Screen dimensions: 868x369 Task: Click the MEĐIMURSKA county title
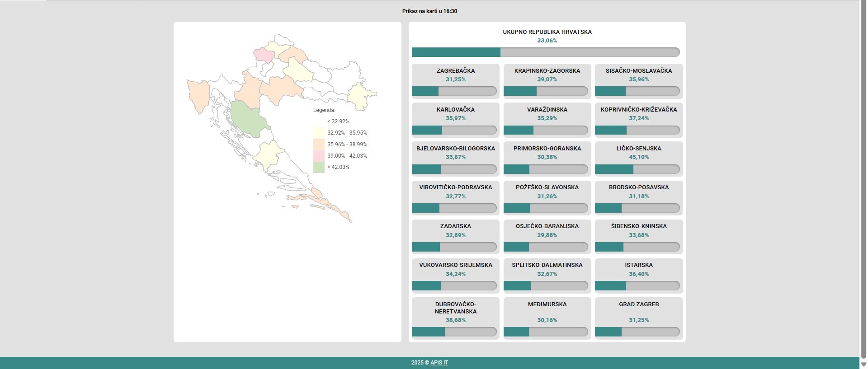tap(547, 304)
